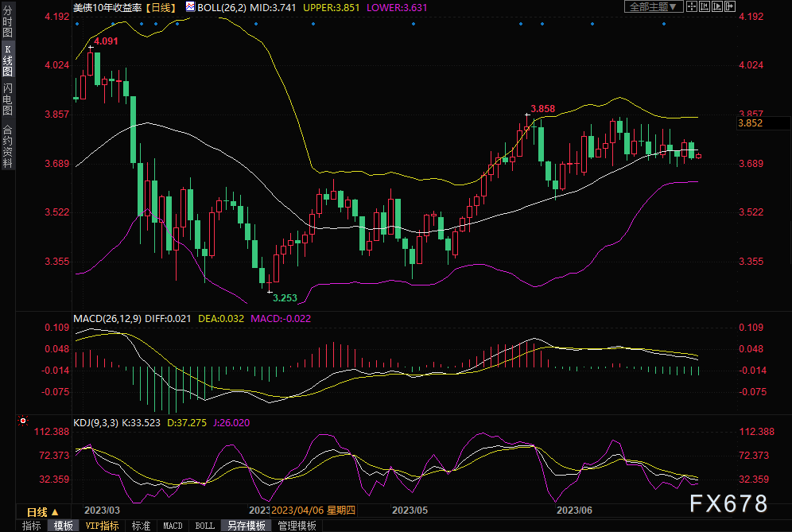The image size is (792, 532).
Task: Open the 合约资料 side tab
Action: [7, 145]
